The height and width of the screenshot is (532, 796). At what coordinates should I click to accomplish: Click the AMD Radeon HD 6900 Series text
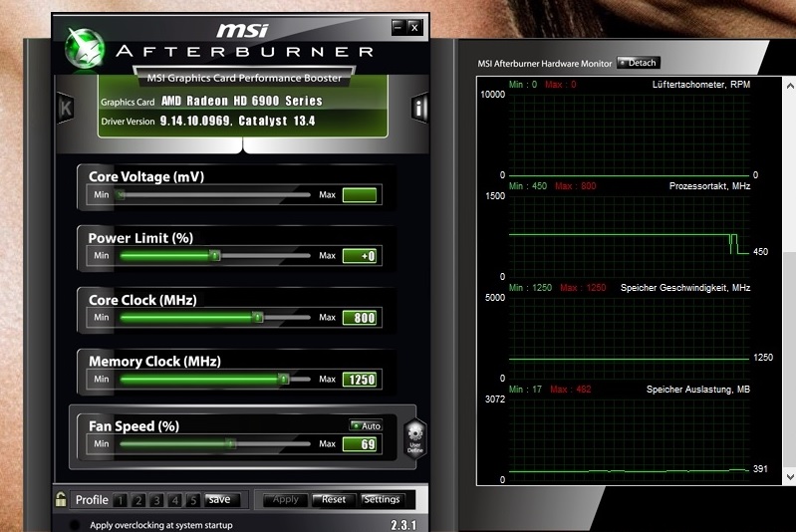[x=242, y=101]
